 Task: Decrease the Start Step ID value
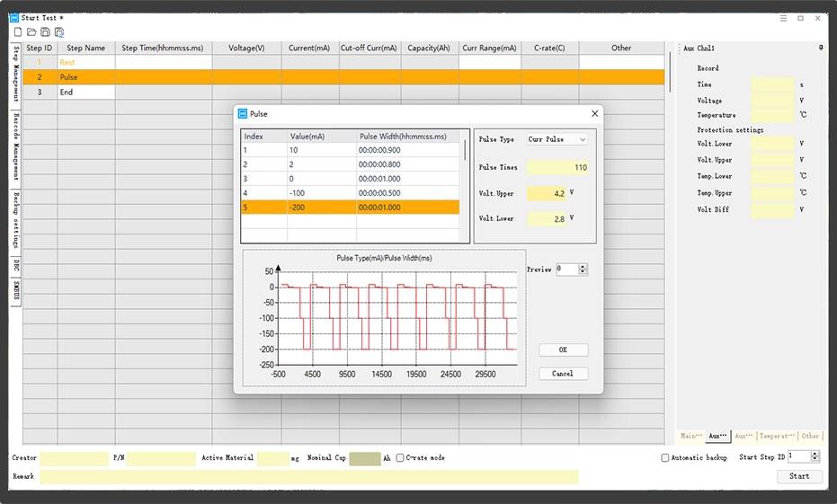pos(815,459)
